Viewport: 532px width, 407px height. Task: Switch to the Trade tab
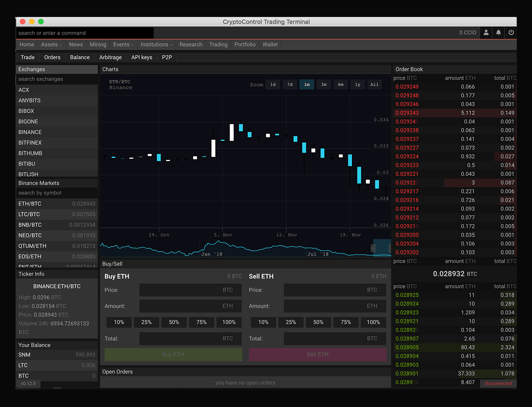[28, 57]
